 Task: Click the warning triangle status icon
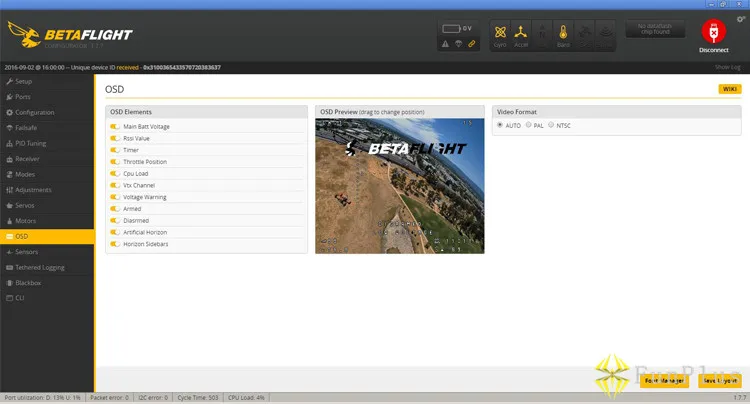tap(445, 44)
